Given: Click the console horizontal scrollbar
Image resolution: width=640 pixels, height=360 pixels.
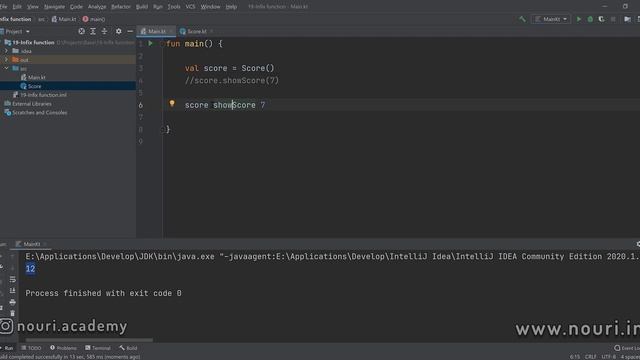Looking at the screenshot, I should 89,340.
